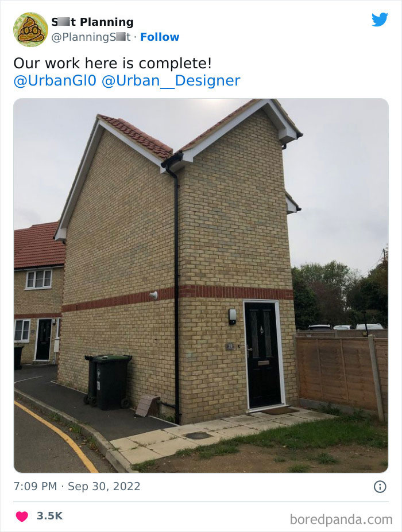Open the narrow brick house photo
The image size is (402, 532).
(x=201, y=285)
